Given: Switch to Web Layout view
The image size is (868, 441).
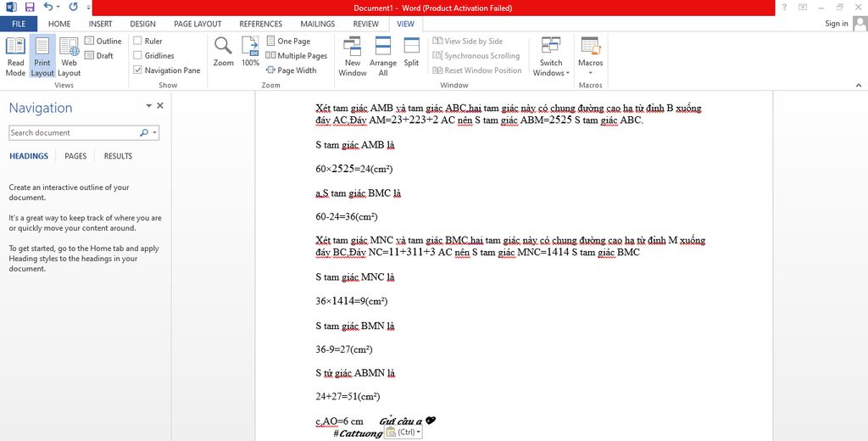Looking at the screenshot, I should pyautogui.click(x=70, y=57).
